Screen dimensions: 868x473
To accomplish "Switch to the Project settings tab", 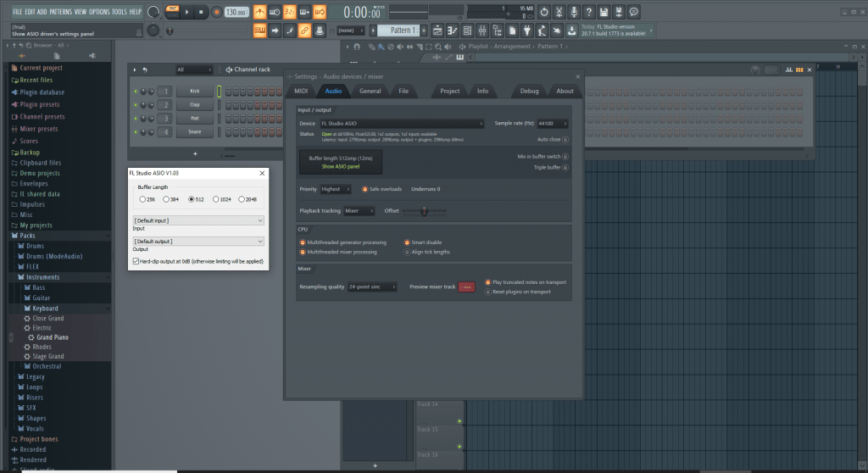I will (449, 91).
